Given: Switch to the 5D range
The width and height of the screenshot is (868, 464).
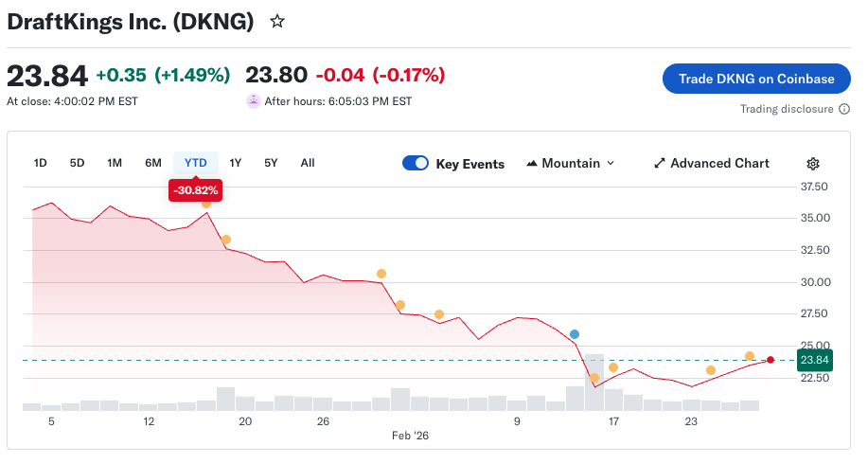Looking at the screenshot, I should 77,163.
